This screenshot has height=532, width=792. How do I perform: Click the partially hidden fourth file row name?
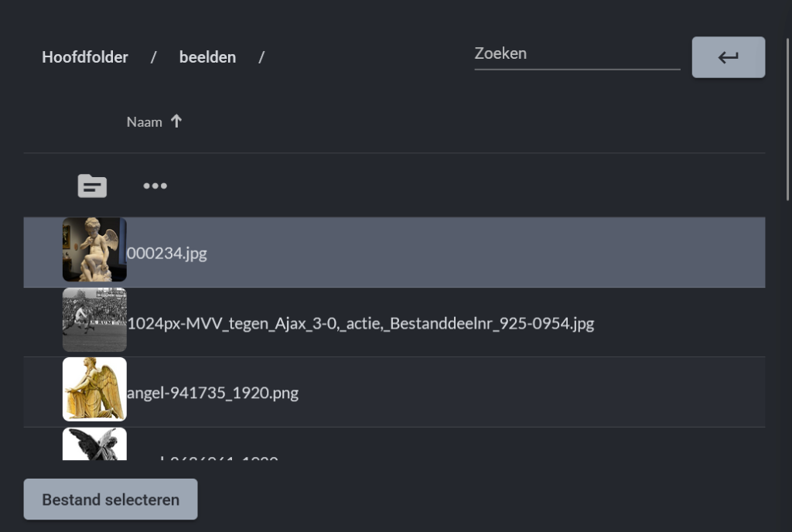pos(209,457)
